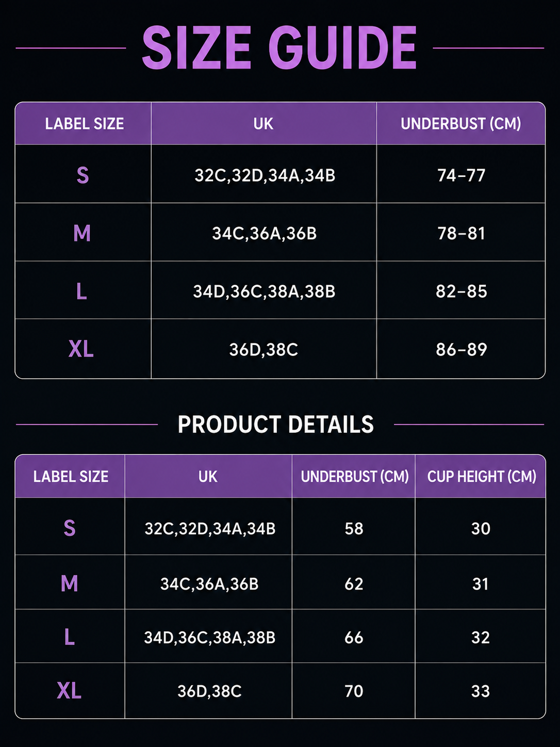560x747 pixels.
Task: Click the 78-81 underbust value
Action: (462, 233)
